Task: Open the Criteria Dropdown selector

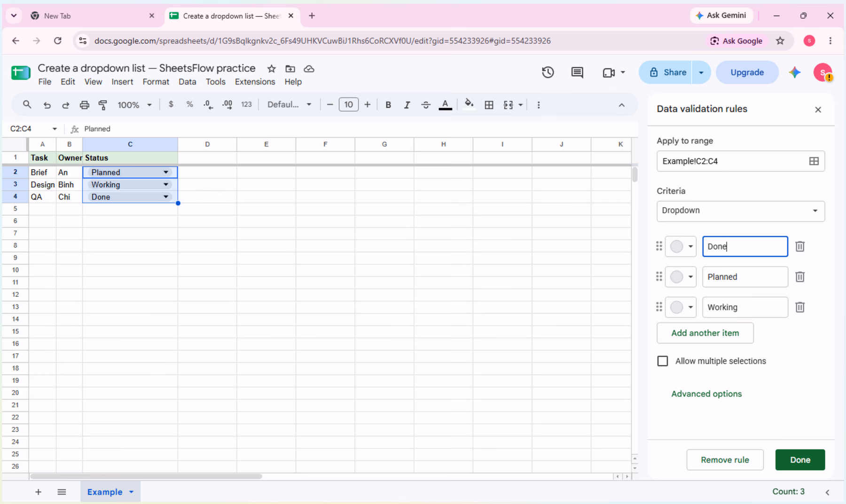Action: pos(741,211)
